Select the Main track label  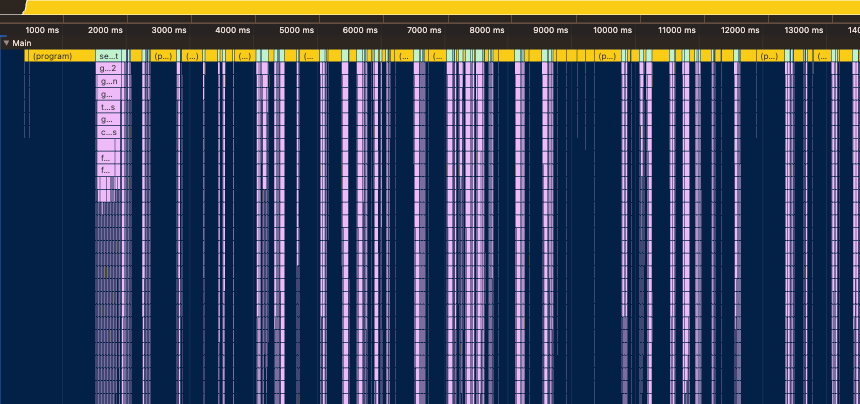point(22,43)
